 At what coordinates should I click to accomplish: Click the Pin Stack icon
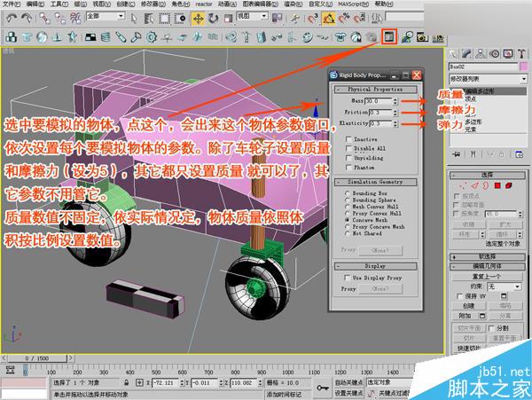click(x=457, y=154)
